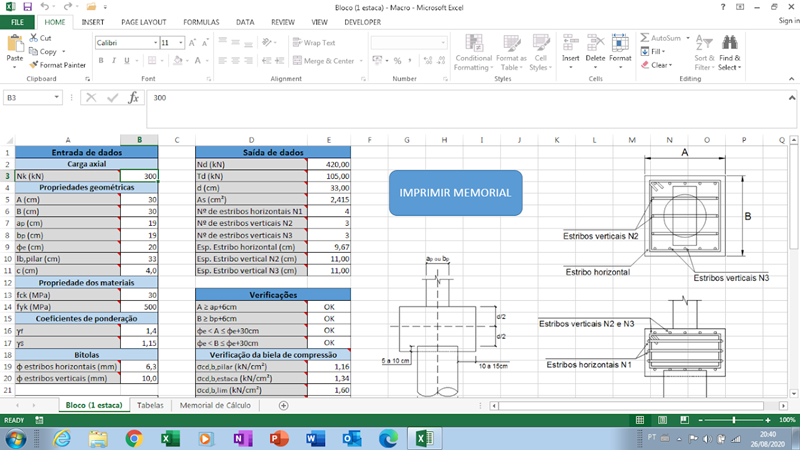Click the zoom slider handle
Viewport: 800px width, 450px height.
pyautogui.click(x=734, y=420)
